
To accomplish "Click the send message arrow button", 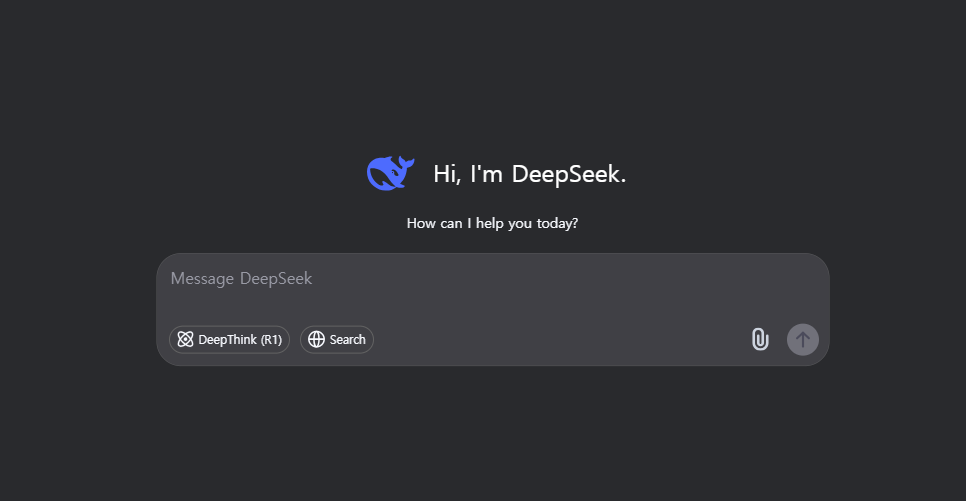I will click(803, 340).
